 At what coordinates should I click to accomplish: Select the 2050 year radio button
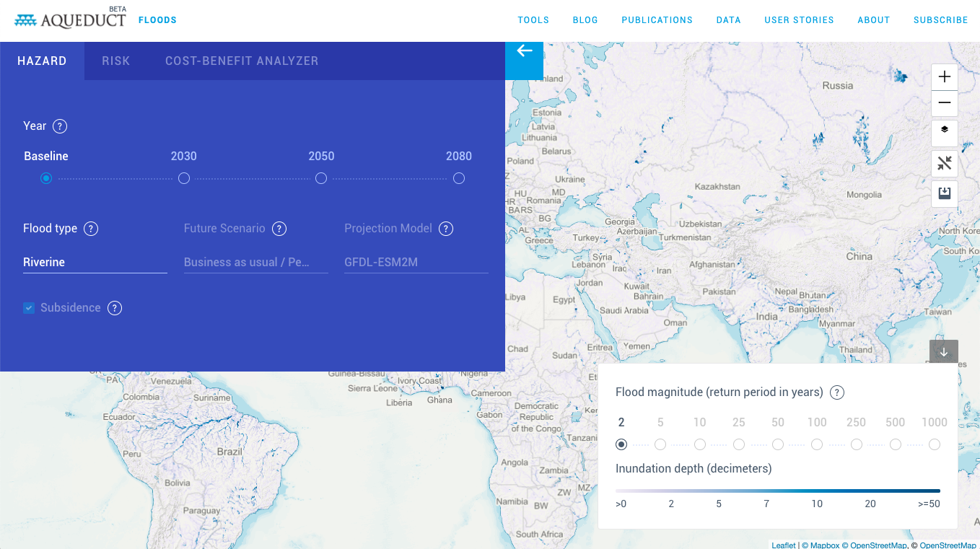point(321,178)
